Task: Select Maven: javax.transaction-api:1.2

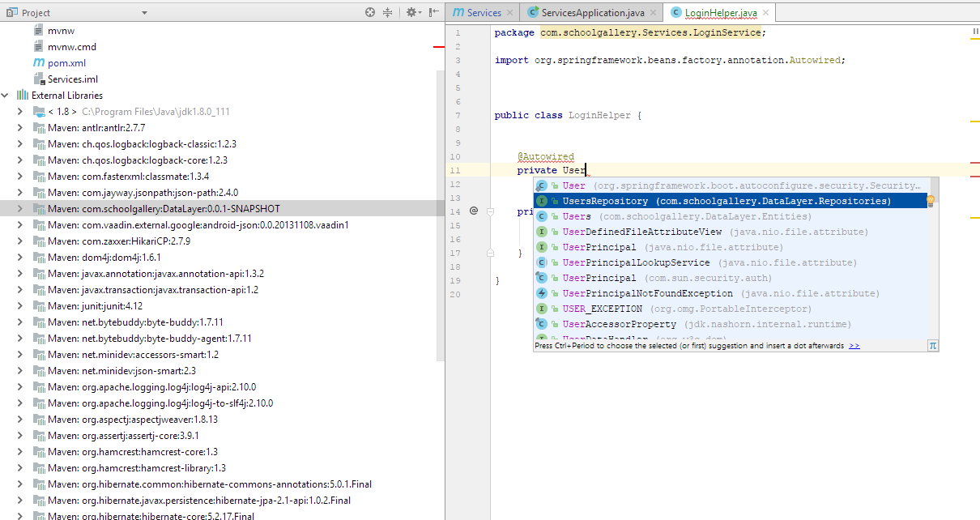Action: pyautogui.click(x=153, y=290)
